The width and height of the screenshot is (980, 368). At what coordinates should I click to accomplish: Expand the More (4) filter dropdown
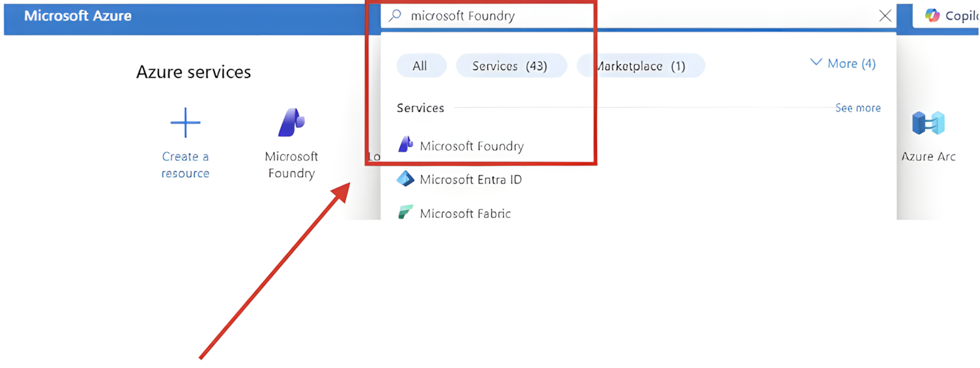coord(843,63)
